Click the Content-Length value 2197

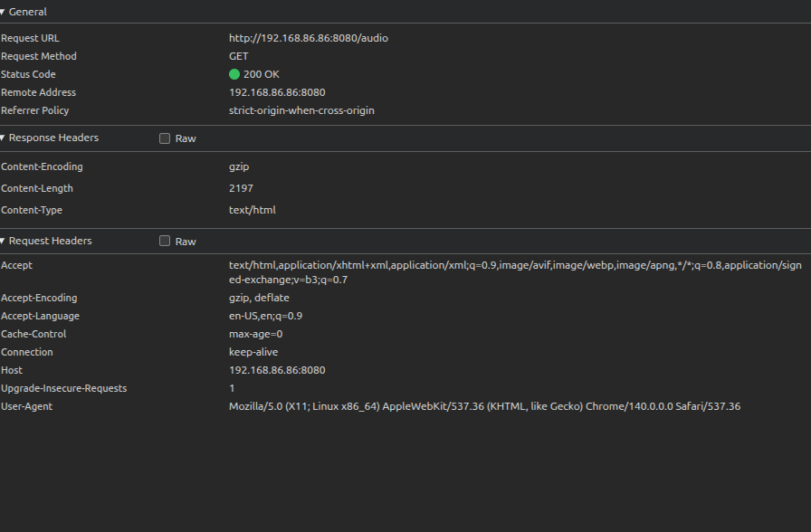click(241, 188)
